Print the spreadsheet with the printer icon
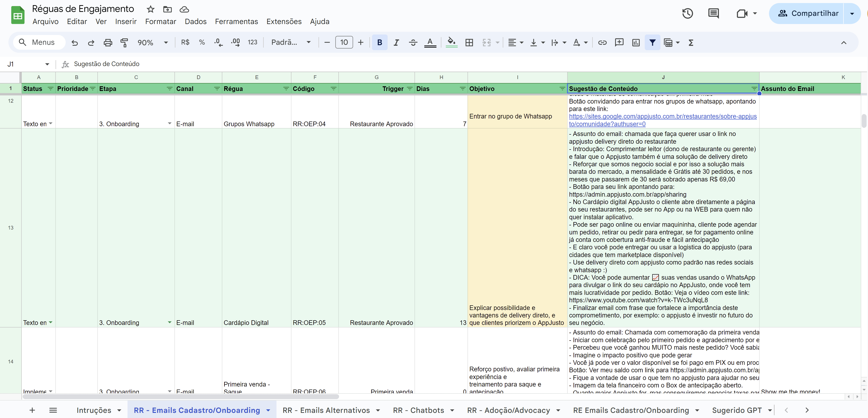 108,42
